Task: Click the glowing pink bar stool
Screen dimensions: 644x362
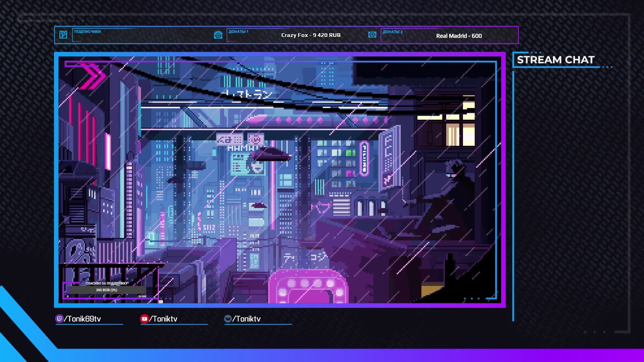Action: pos(308,287)
